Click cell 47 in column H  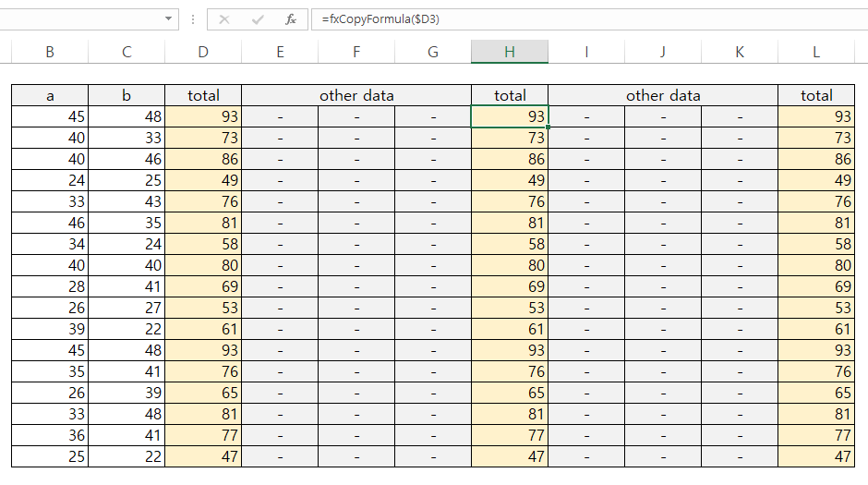(x=510, y=456)
